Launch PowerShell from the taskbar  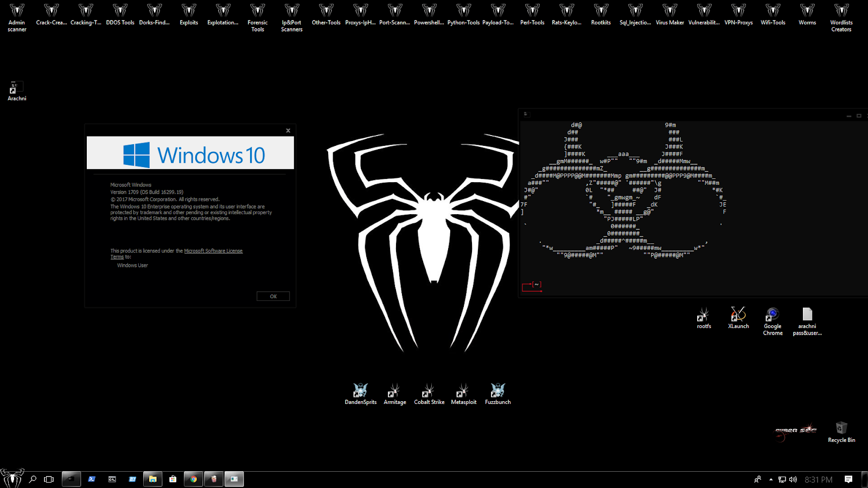click(x=91, y=479)
